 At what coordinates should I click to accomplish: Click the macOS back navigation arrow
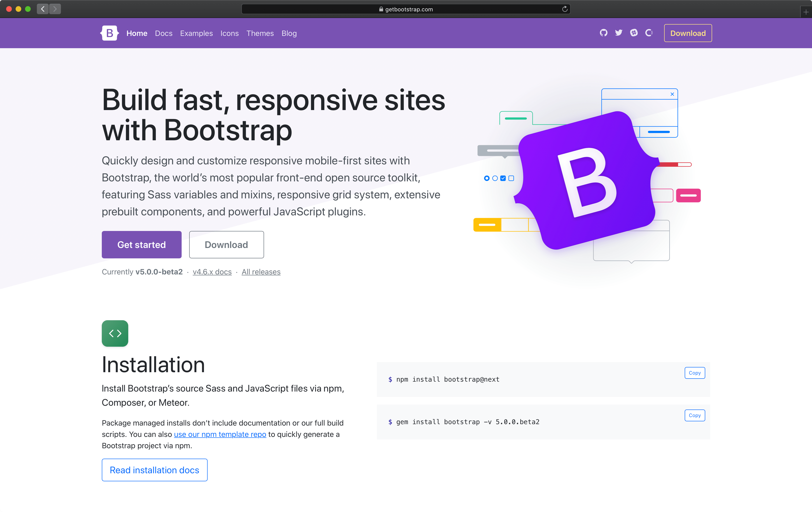tap(43, 9)
